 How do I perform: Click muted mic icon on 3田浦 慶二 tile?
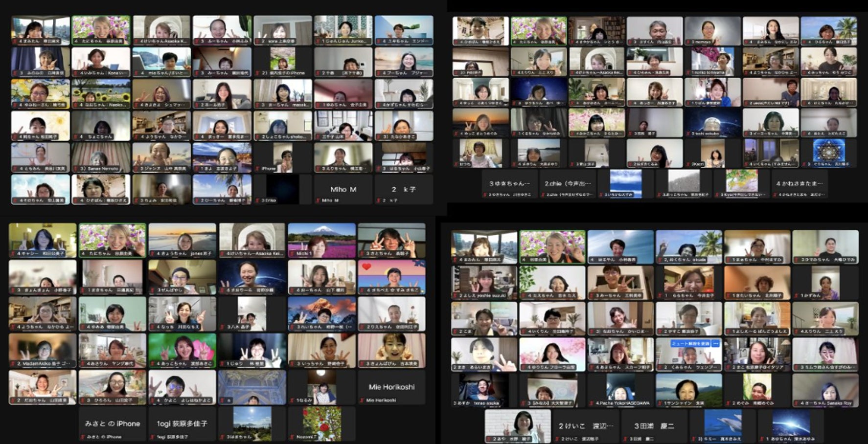(x=626, y=439)
